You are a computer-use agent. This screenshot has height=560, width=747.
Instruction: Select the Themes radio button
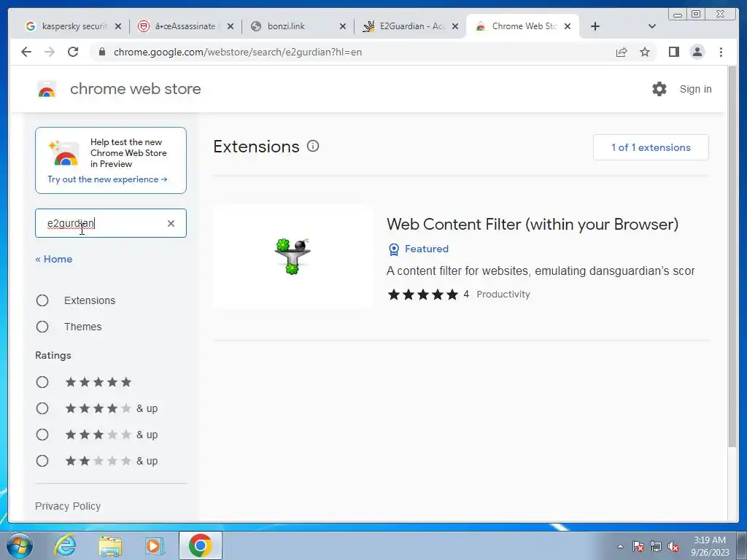pos(42,327)
